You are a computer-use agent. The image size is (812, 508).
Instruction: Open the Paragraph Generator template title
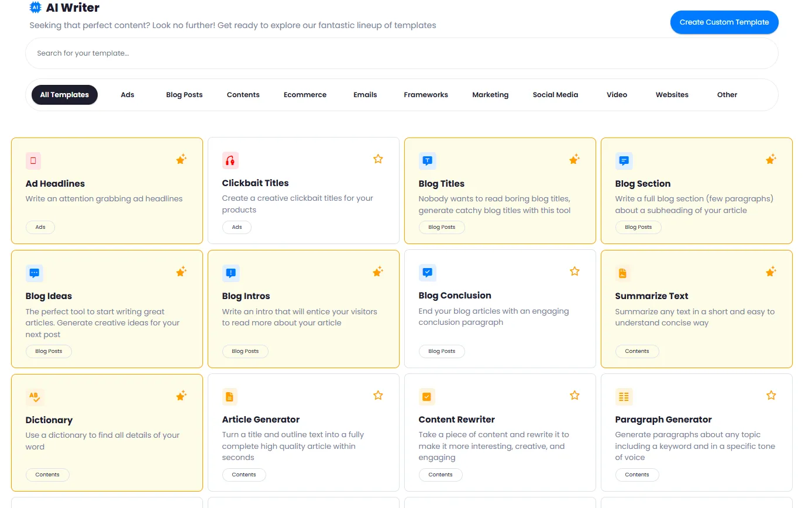[x=663, y=420]
